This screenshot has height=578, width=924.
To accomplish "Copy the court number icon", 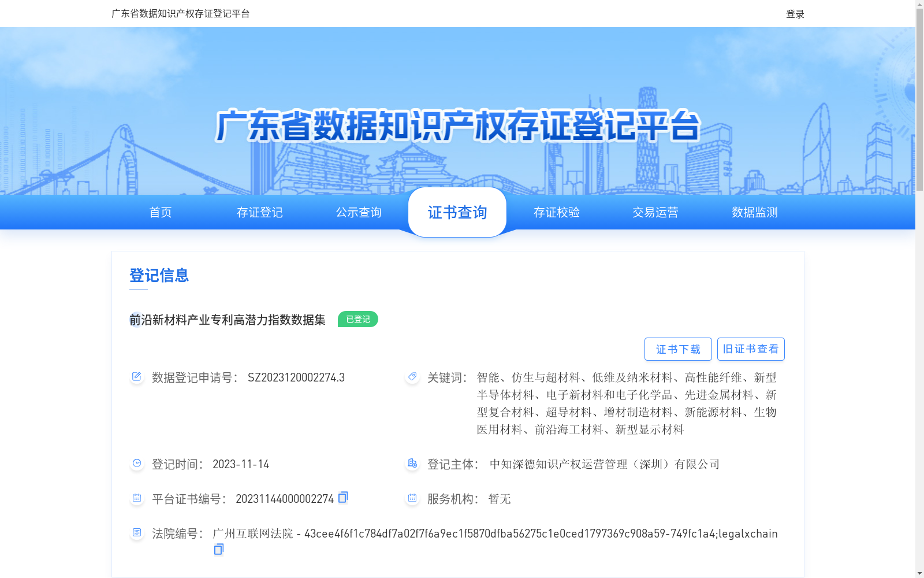I will click(218, 549).
